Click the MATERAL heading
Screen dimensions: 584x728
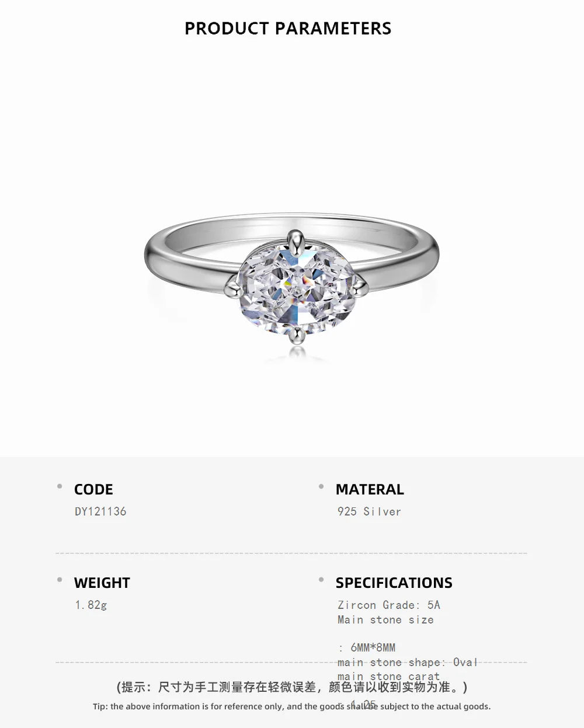[370, 489]
